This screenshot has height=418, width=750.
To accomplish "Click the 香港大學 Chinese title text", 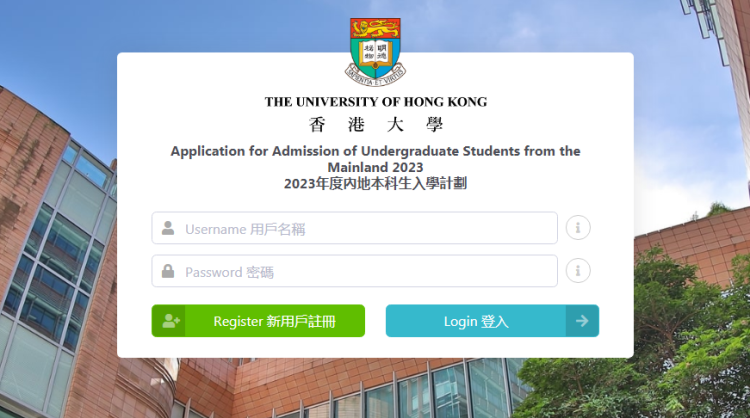I will [376, 125].
